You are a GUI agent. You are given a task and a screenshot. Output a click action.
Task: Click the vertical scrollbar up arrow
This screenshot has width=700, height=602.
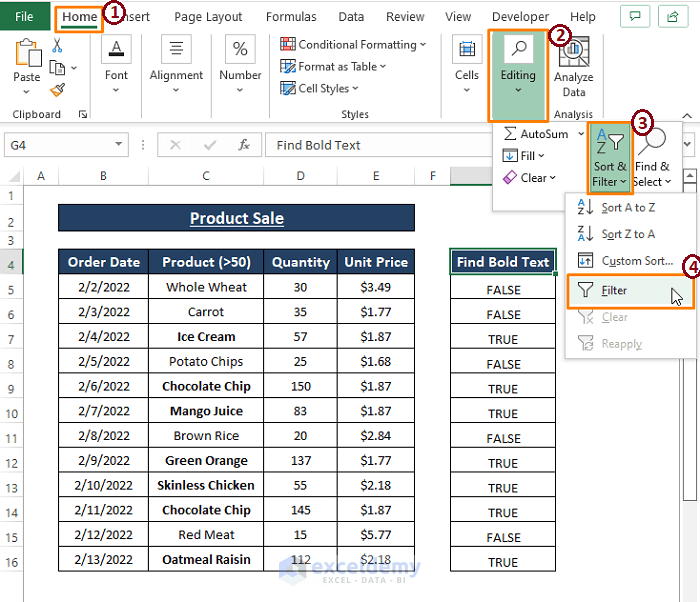pos(690,175)
